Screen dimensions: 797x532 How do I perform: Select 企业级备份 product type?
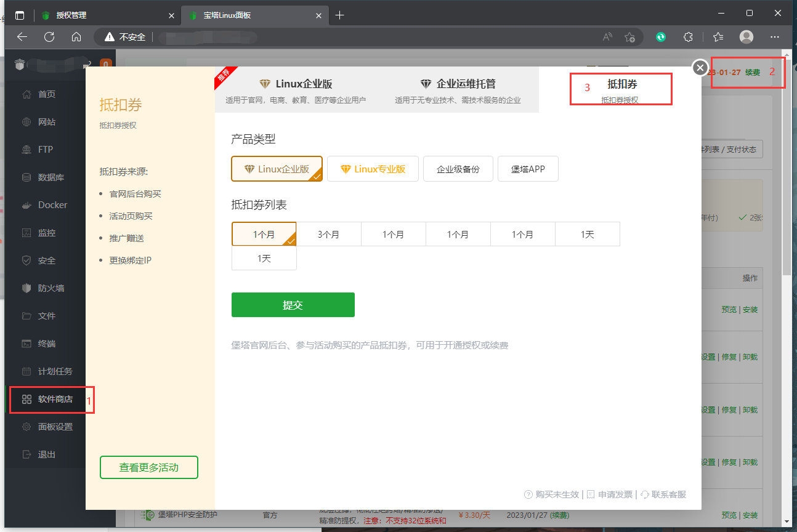458,169
